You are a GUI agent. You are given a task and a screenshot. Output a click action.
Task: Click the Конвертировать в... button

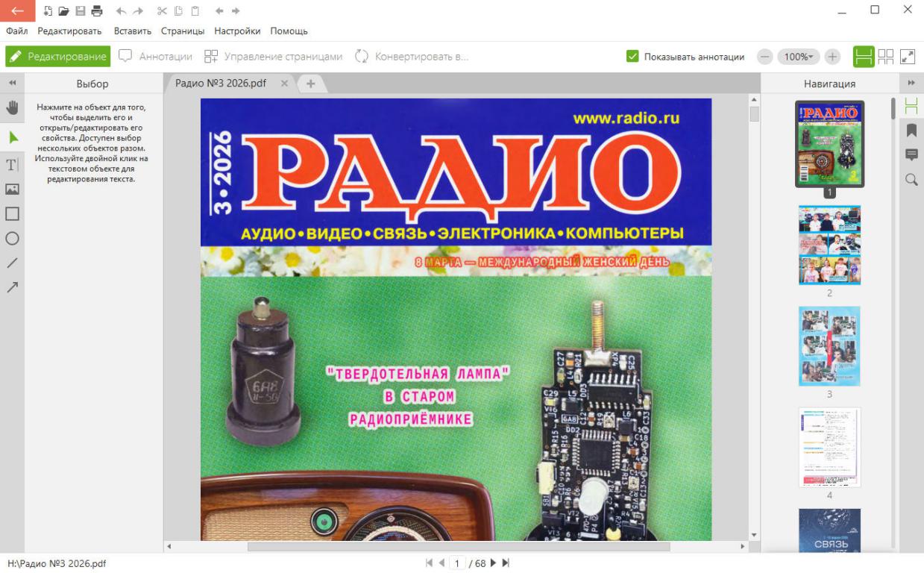tap(412, 57)
